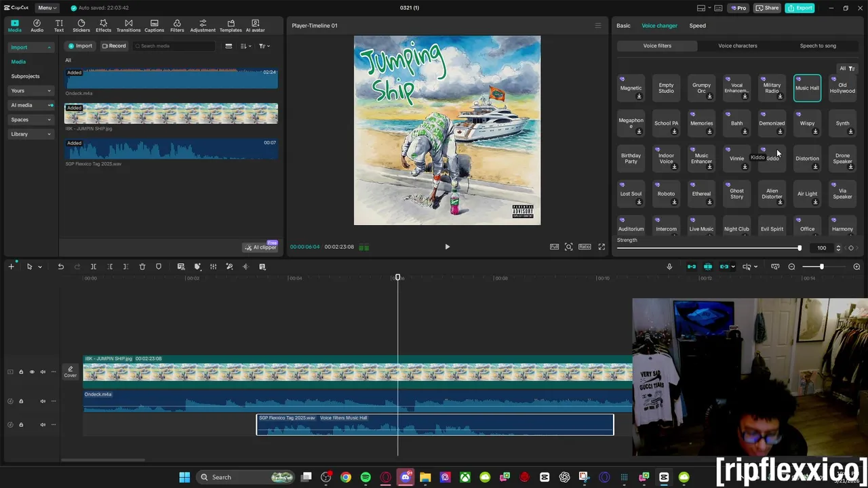This screenshot has width=868, height=488.
Task: Click the Share button
Action: 768,8
